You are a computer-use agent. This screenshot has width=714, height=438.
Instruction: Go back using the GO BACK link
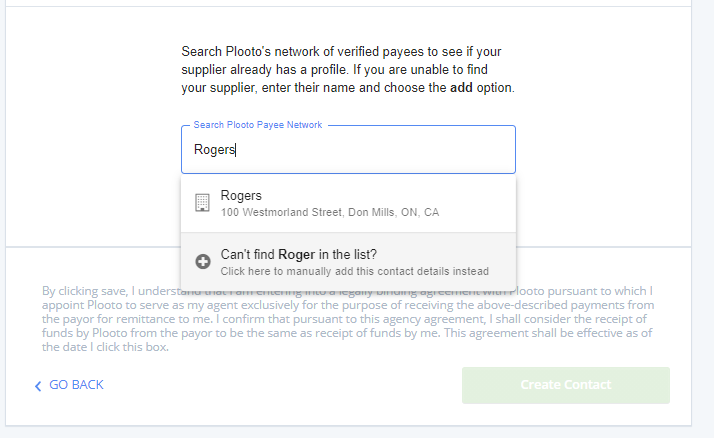(75, 385)
